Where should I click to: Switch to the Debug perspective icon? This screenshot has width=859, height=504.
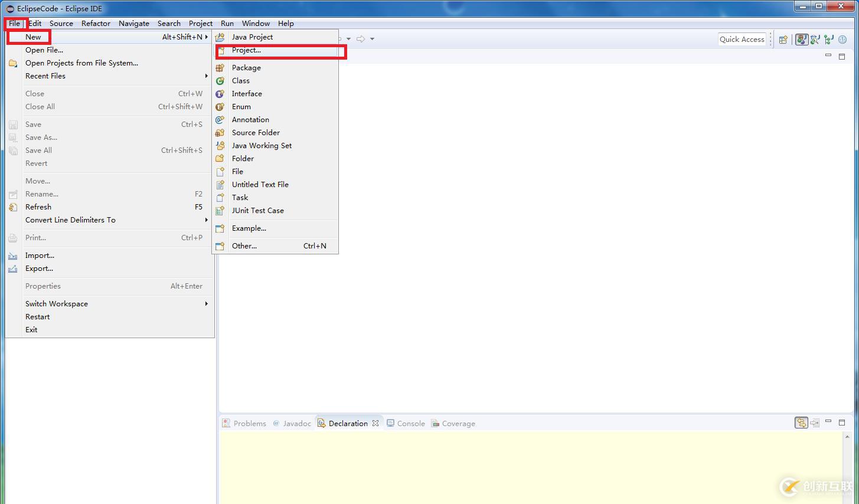pos(815,40)
